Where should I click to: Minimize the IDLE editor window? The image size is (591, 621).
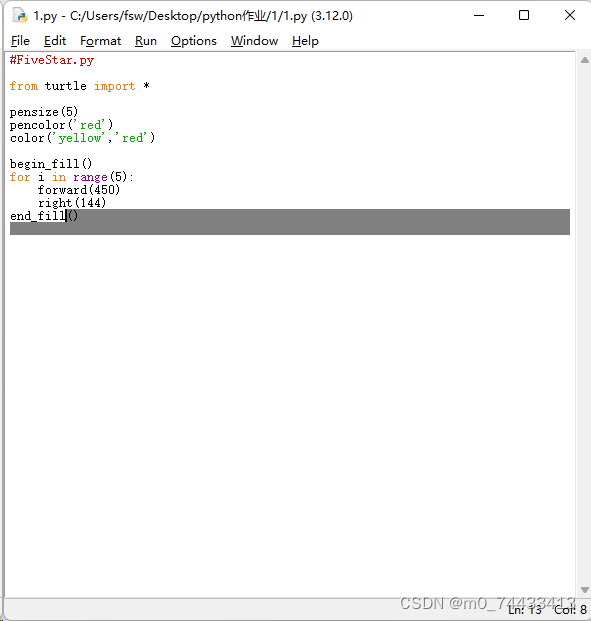click(x=479, y=15)
